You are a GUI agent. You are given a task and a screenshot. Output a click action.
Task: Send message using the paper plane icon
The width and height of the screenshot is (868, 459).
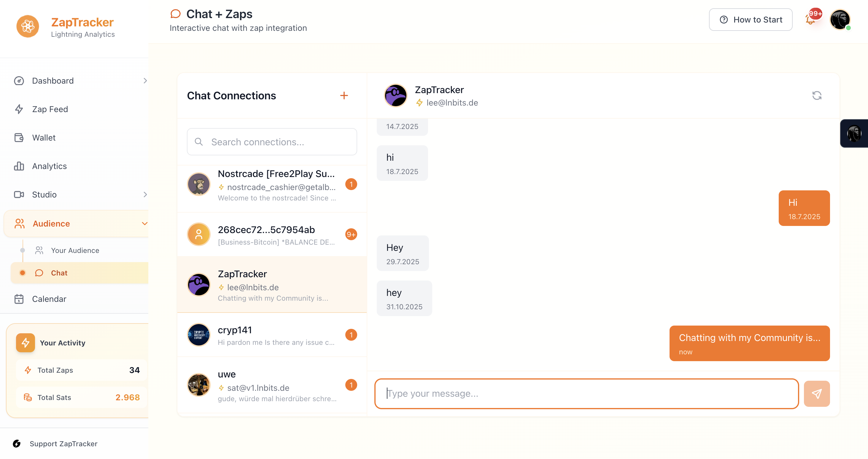(817, 394)
